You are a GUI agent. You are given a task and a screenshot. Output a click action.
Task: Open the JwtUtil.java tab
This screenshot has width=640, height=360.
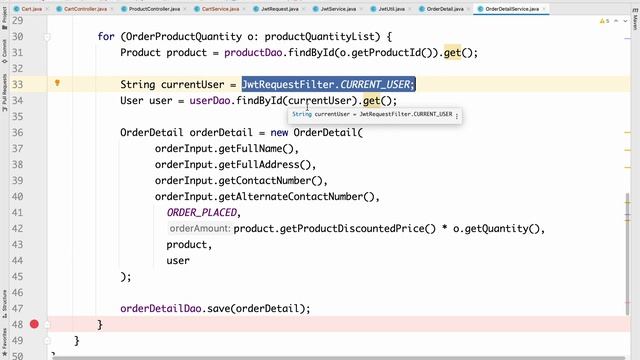pyautogui.click(x=391, y=9)
